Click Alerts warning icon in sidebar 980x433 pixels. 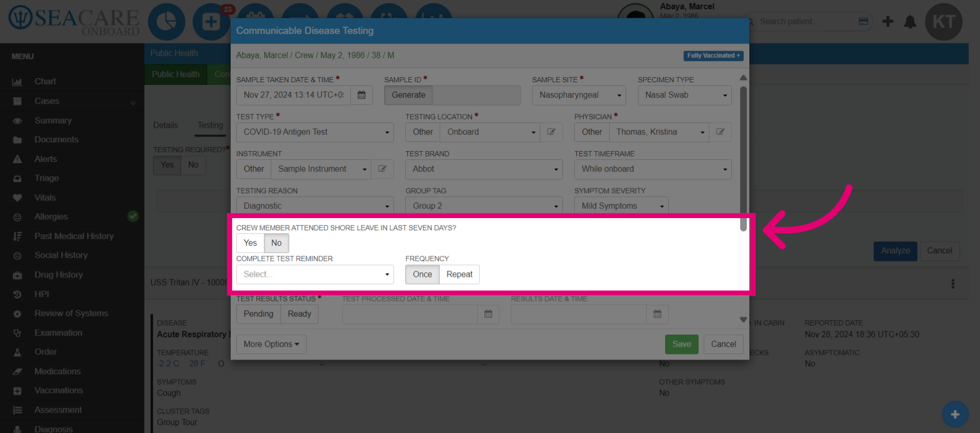click(x=17, y=159)
